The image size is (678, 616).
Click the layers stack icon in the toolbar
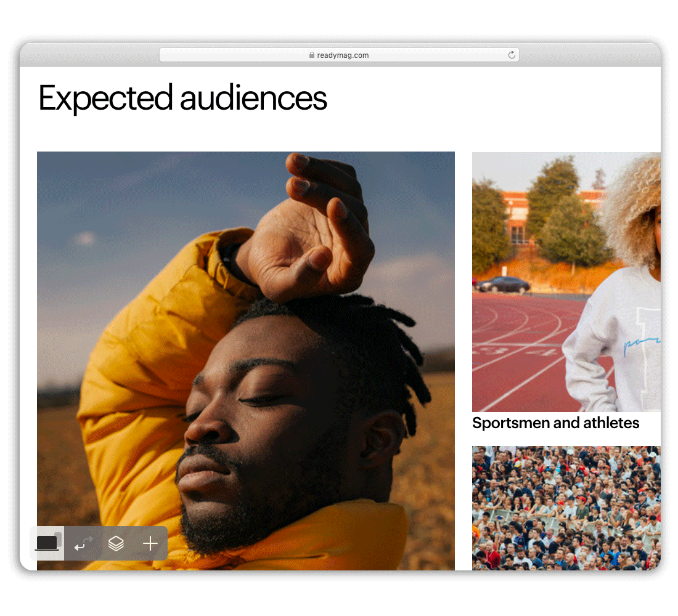pyautogui.click(x=116, y=543)
